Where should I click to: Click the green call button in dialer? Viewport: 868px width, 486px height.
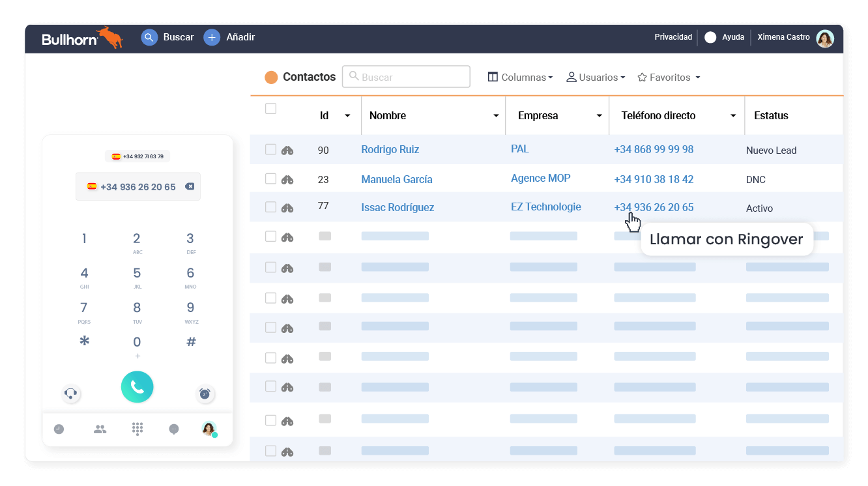click(137, 387)
